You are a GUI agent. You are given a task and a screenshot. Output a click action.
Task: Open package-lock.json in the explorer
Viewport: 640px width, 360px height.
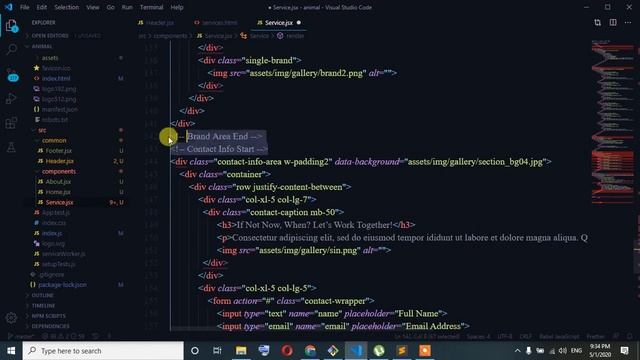62,285
